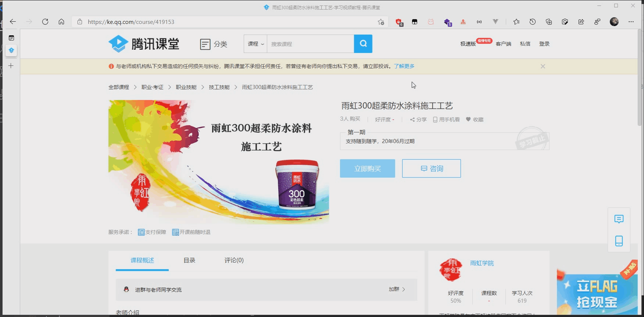
Task: Open the browser settings ellipsis menu
Action: (631, 22)
